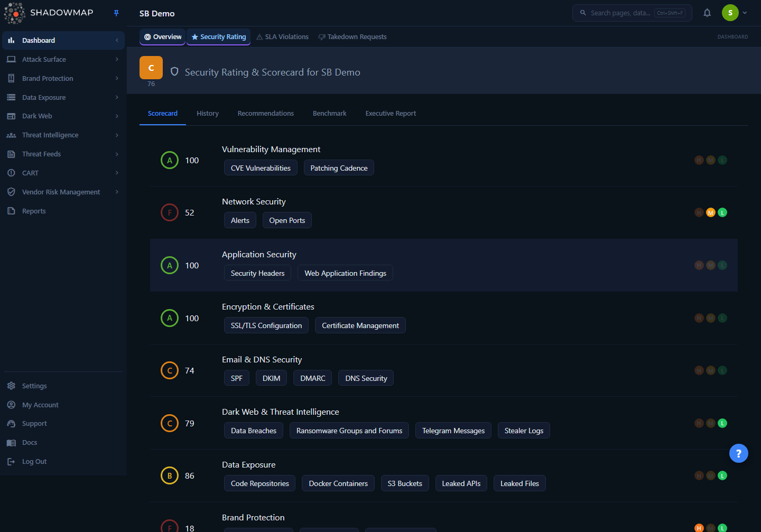Image resolution: width=761 pixels, height=532 pixels.
Task: Click the Search pages, data field
Action: click(632, 13)
